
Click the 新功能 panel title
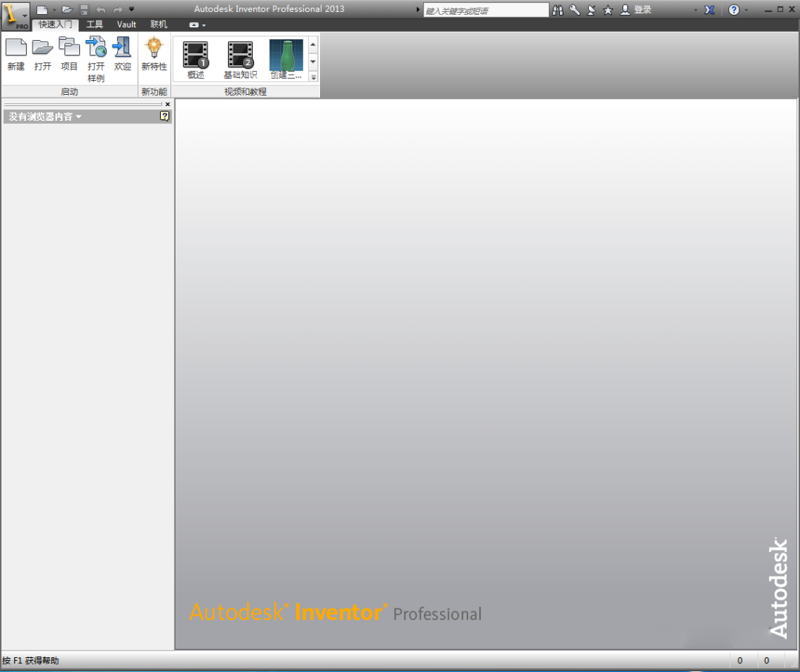coord(154,92)
